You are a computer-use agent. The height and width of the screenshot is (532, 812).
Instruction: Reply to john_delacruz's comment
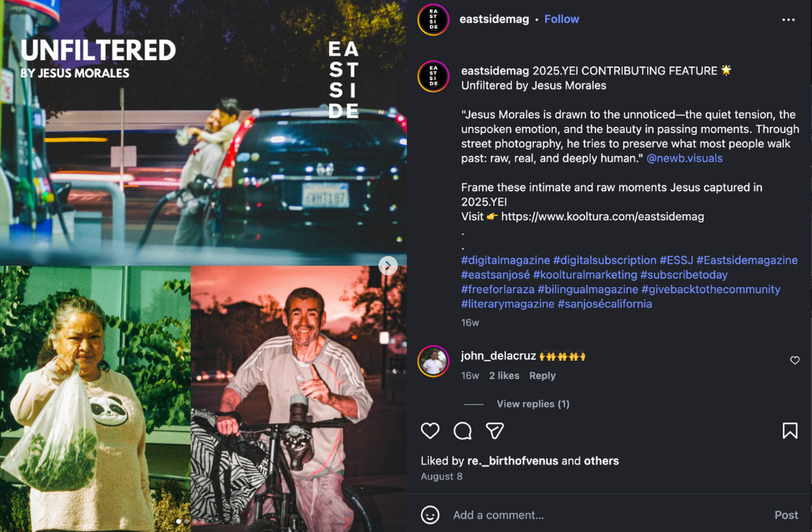click(542, 376)
